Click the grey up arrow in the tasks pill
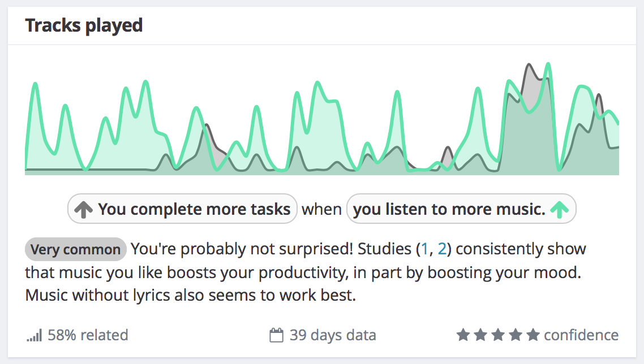Screen dimensions: 644x364 83,209
